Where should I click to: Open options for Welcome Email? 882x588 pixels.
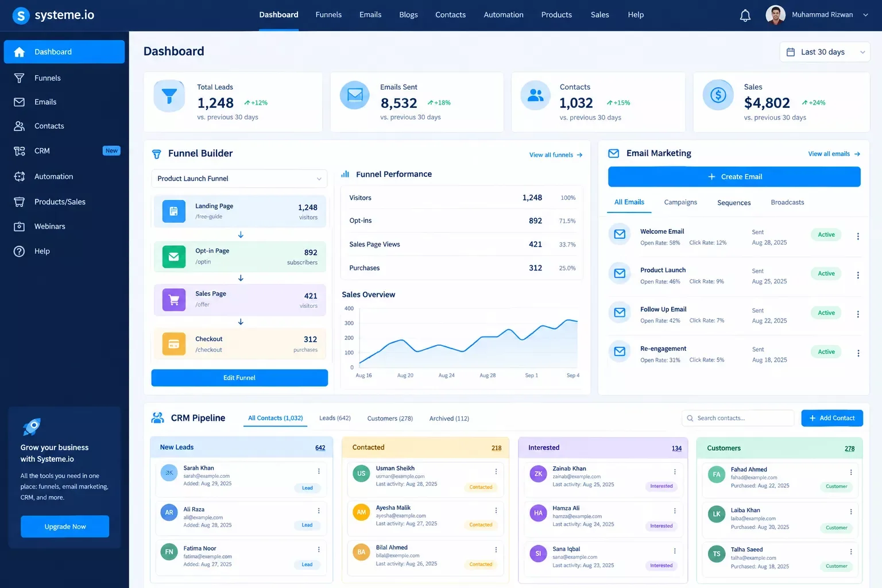coord(858,237)
